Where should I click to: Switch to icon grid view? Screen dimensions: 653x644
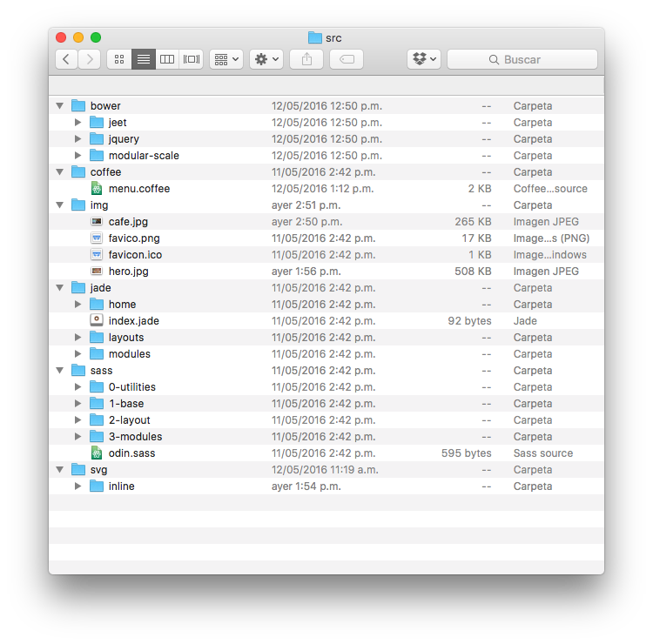coord(119,59)
